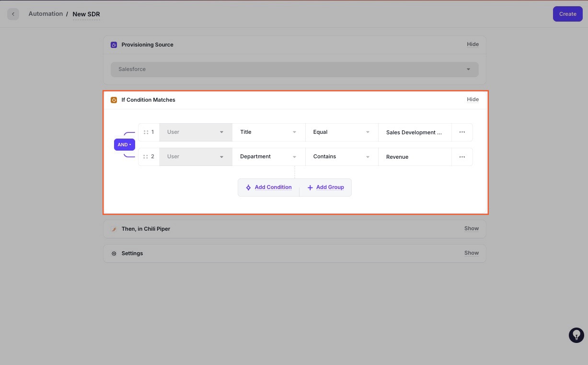Click the drag handle of condition 1
Image resolution: width=588 pixels, height=365 pixels.
coord(146,132)
